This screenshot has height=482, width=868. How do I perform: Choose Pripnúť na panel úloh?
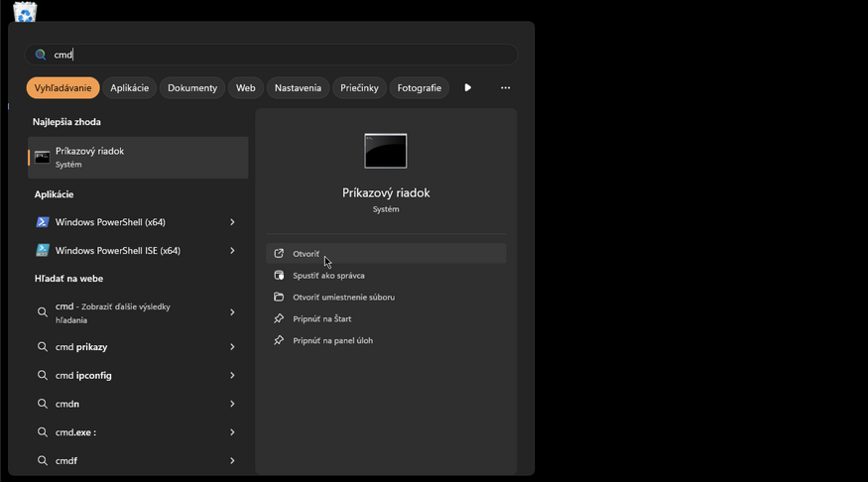coord(386,340)
